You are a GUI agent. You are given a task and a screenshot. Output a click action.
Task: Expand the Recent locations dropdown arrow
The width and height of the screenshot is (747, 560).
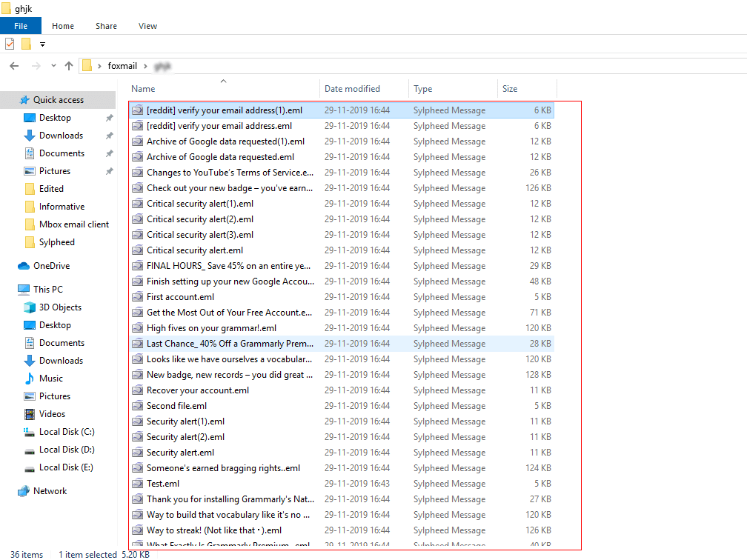pos(53,66)
